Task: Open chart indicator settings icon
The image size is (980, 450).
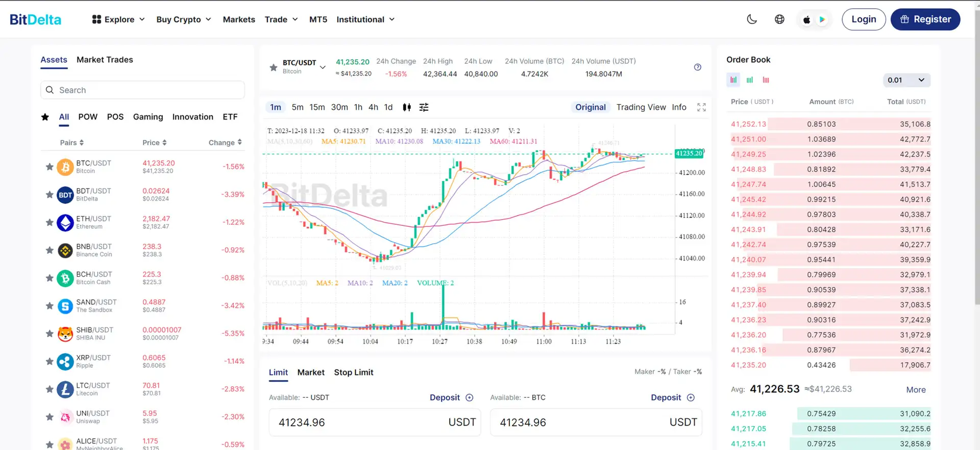Action: (424, 107)
